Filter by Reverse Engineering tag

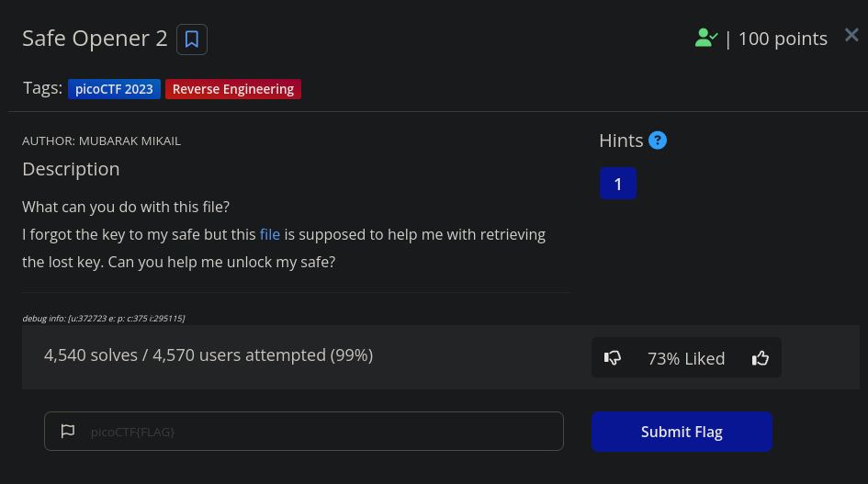tap(233, 89)
